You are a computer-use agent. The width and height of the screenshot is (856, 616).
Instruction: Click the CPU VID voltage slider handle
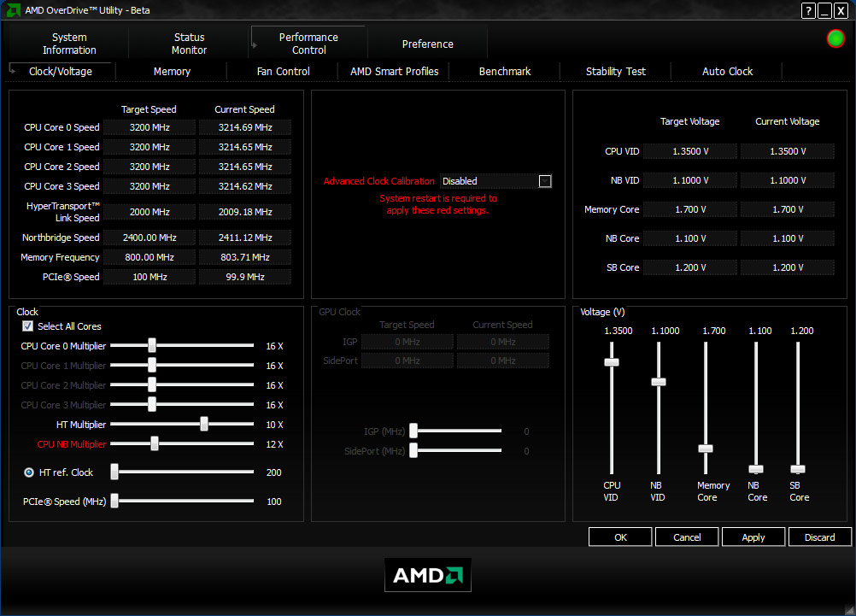tap(612, 362)
